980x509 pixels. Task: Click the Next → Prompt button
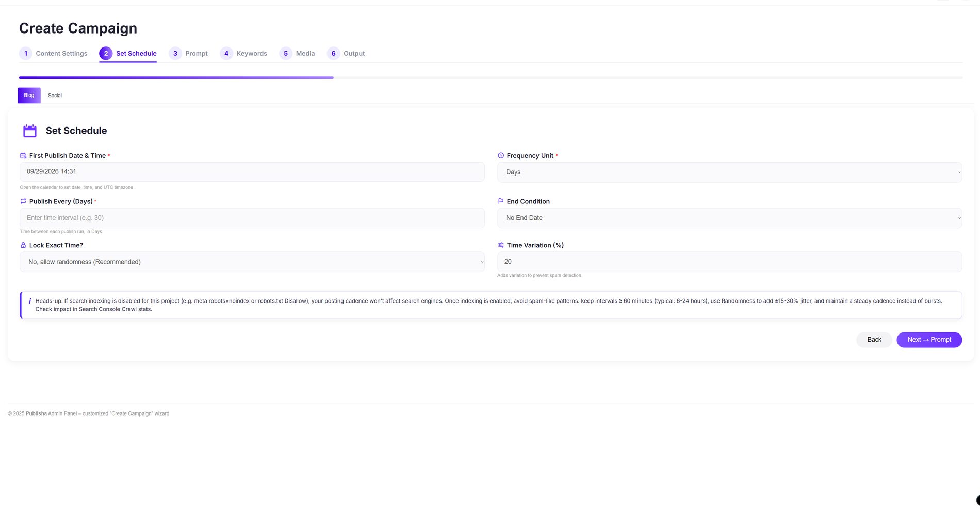[929, 340]
